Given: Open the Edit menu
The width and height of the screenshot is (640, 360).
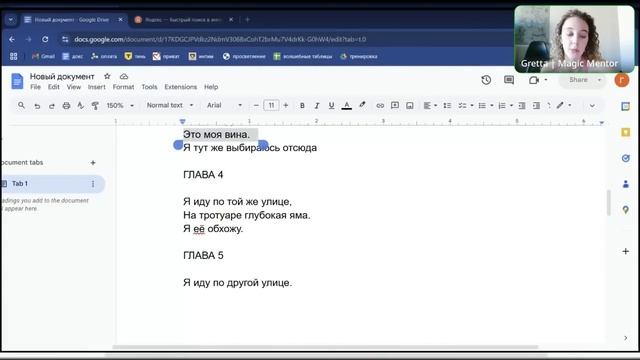Looking at the screenshot, I should coord(53,87).
